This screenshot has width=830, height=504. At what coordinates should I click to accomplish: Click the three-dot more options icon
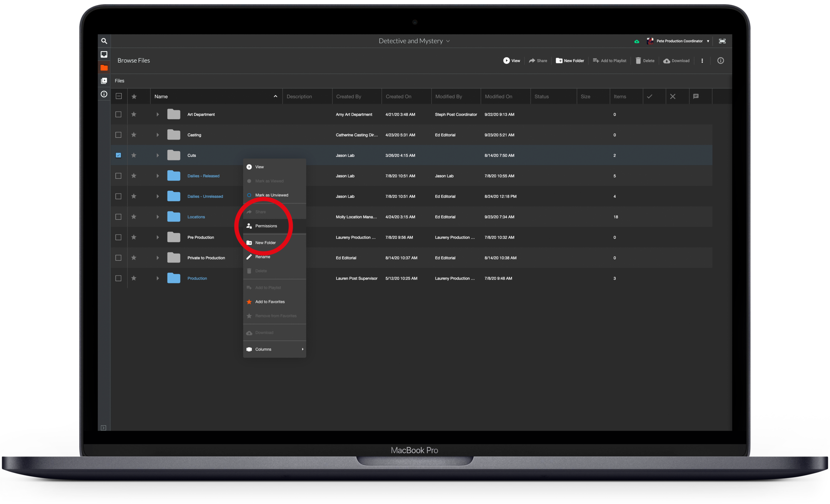tap(702, 60)
